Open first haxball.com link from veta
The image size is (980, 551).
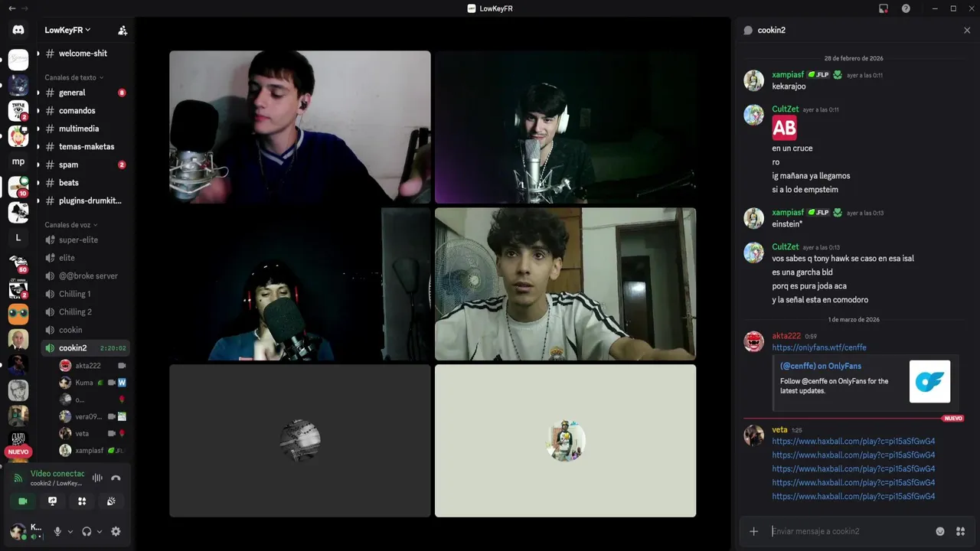click(x=853, y=442)
